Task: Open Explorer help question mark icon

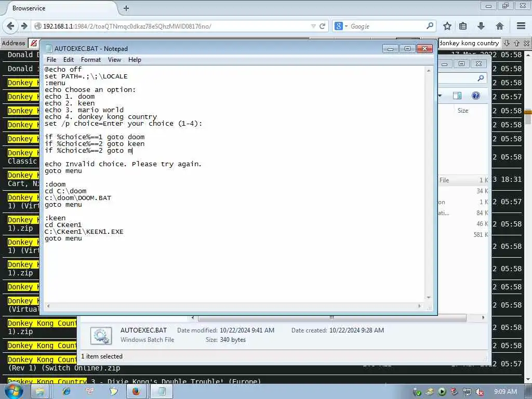Action: (x=476, y=96)
